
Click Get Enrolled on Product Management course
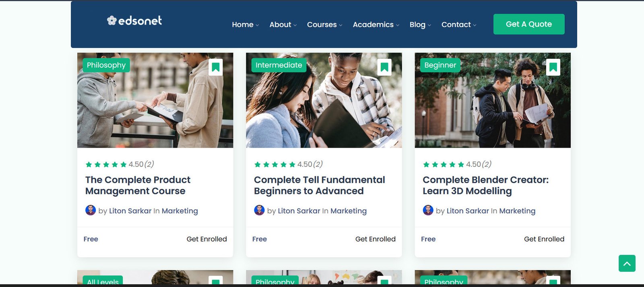[206, 239]
